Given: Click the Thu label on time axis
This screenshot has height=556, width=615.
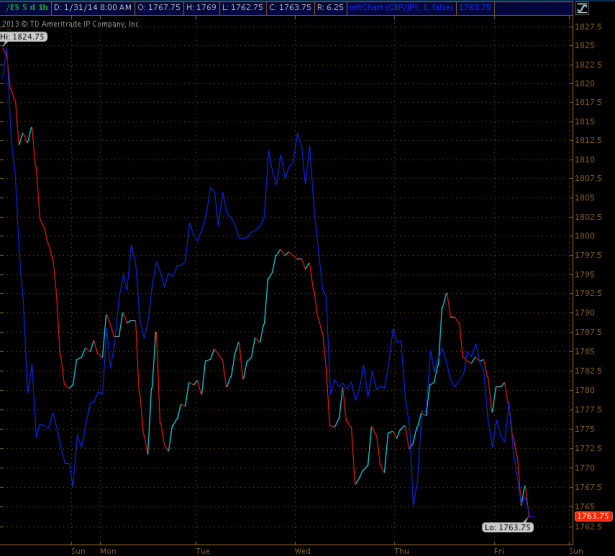Looking at the screenshot, I should [402, 551].
